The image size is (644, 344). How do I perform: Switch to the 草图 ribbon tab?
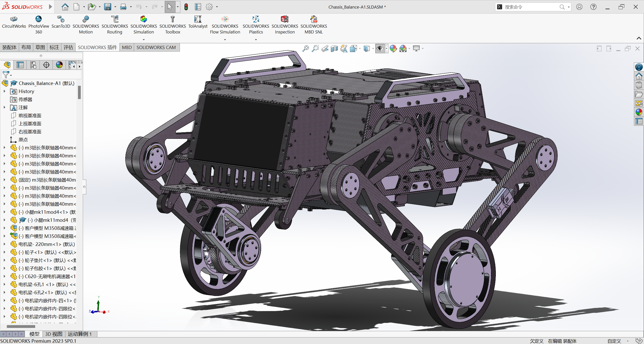tap(40, 47)
